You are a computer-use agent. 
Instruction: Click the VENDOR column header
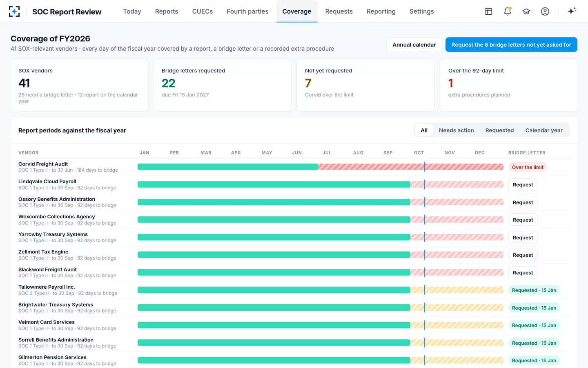point(29,153)
